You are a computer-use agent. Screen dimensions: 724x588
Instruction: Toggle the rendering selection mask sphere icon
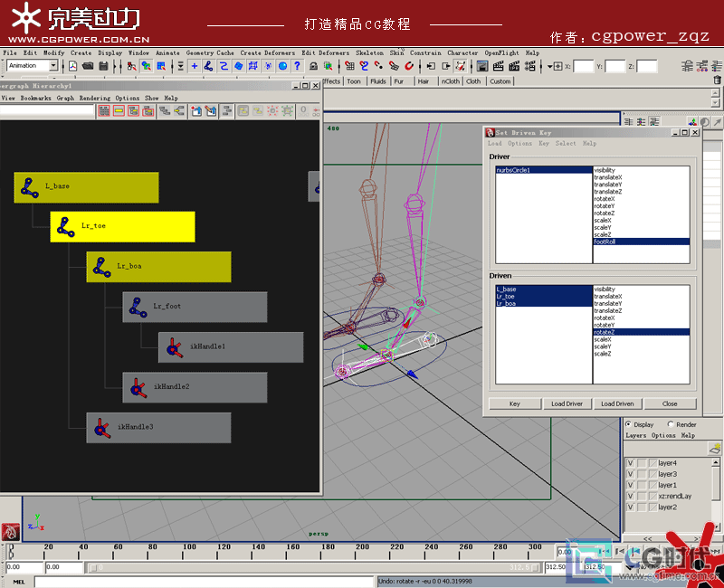pos(282,66)
